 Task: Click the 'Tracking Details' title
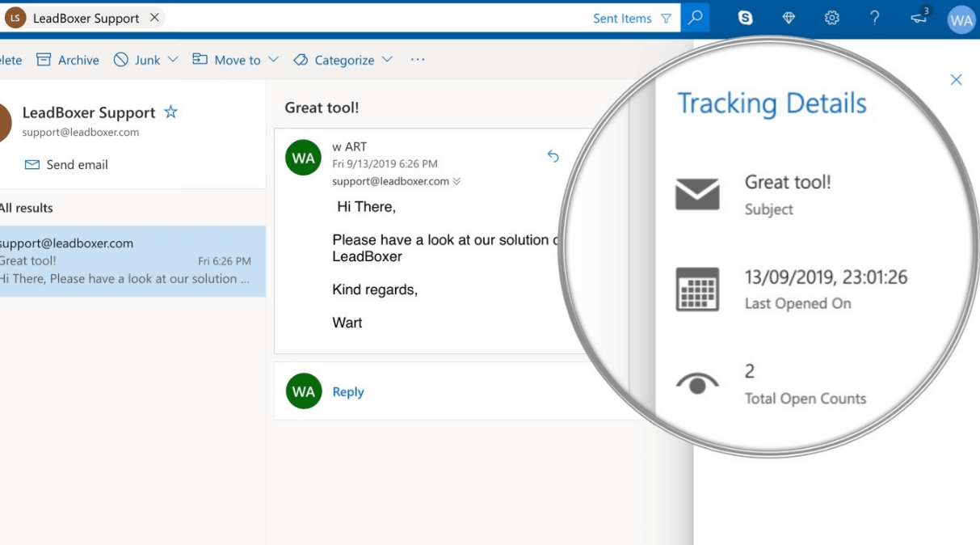772,104
